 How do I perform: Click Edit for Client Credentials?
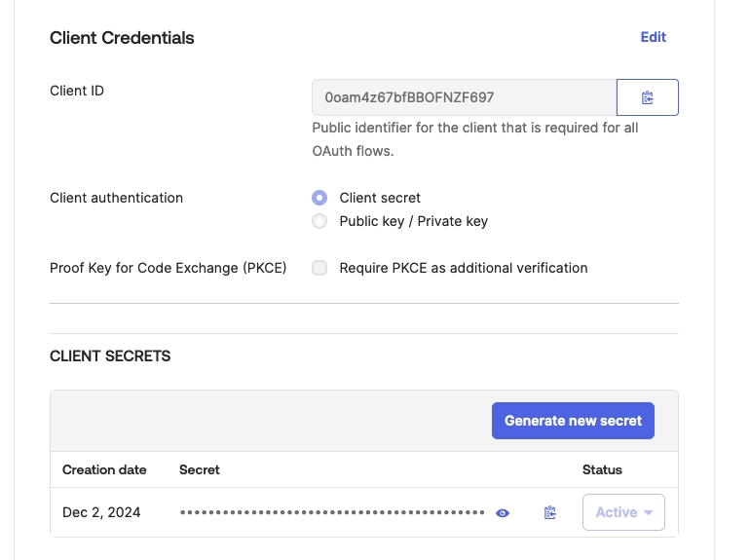coord(653,37)
